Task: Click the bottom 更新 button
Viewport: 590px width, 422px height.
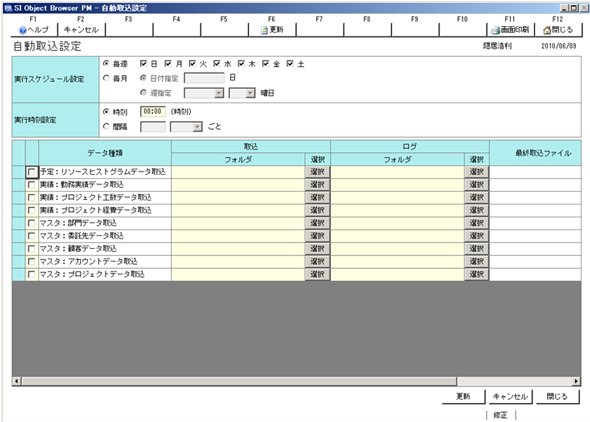Action: 463,396
